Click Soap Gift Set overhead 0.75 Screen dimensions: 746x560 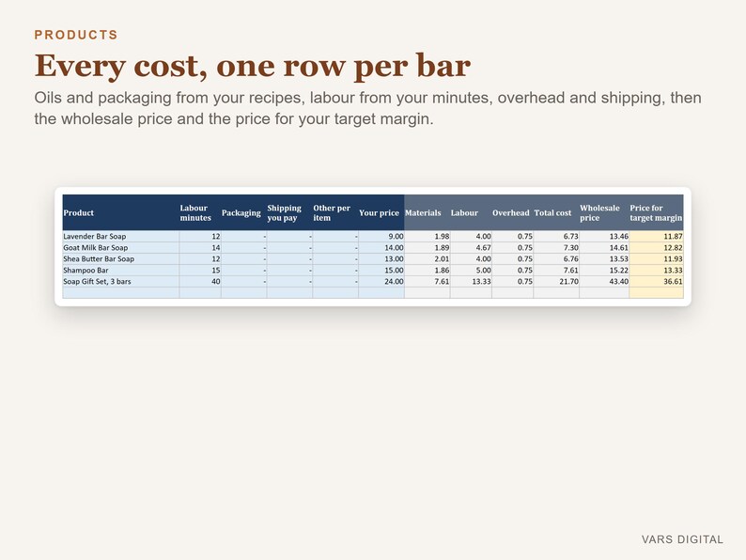pos(512,282)
